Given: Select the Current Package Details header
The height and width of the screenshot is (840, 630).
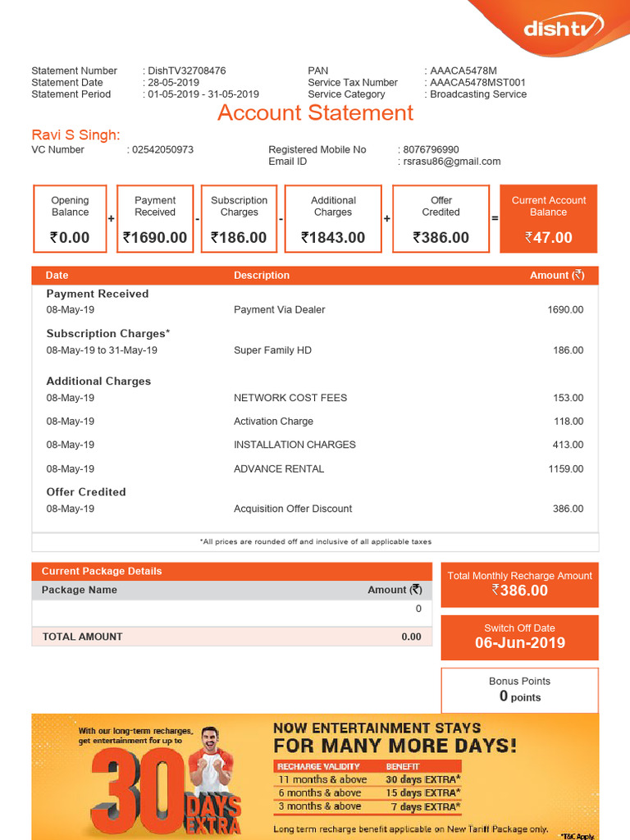Looking at the screenshot, I should tap(231, 571).
